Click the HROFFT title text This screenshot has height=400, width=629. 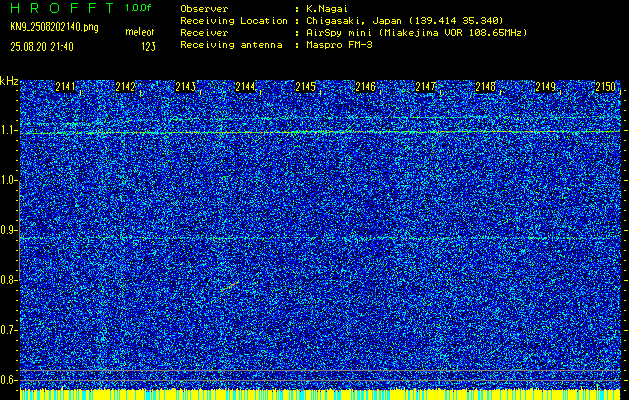pos(62,8)
